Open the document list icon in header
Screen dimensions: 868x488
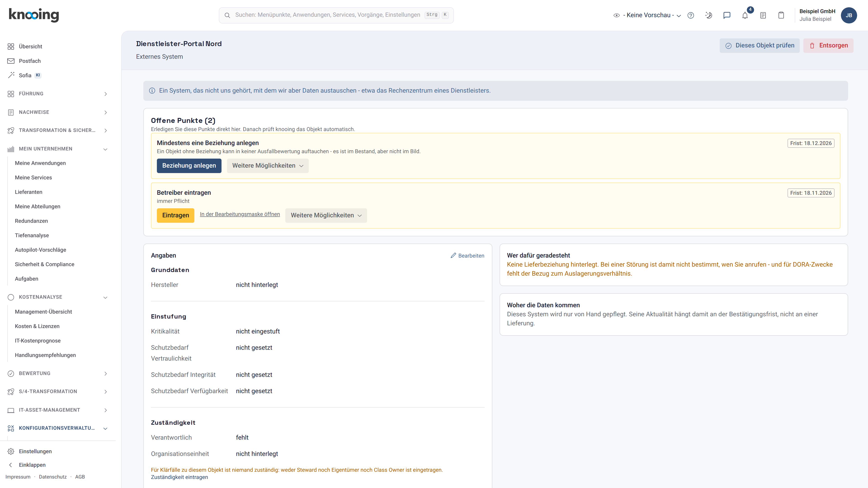point(763,15)
